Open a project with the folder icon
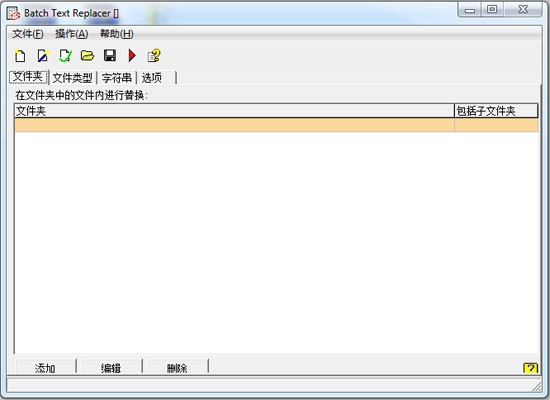Image resolution: width=550 pixels, height=400 pixels. pyautogui.click(x=87, y=55)
